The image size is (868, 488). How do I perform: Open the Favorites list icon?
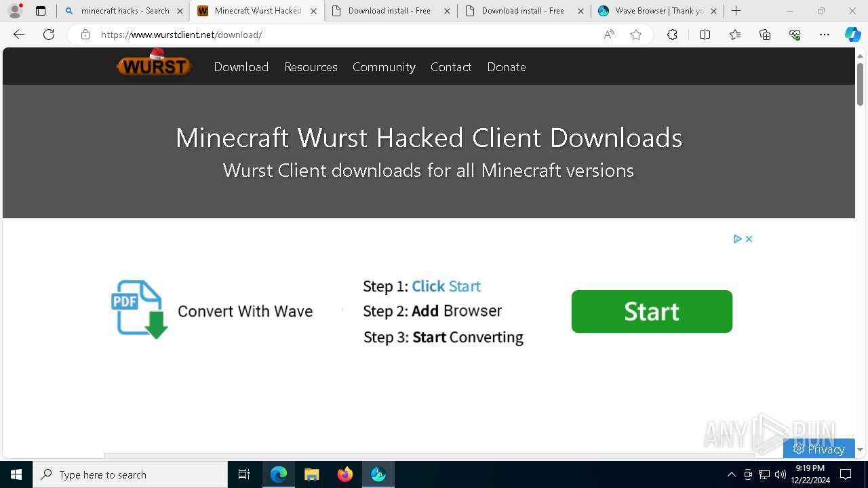click(735, 35)
